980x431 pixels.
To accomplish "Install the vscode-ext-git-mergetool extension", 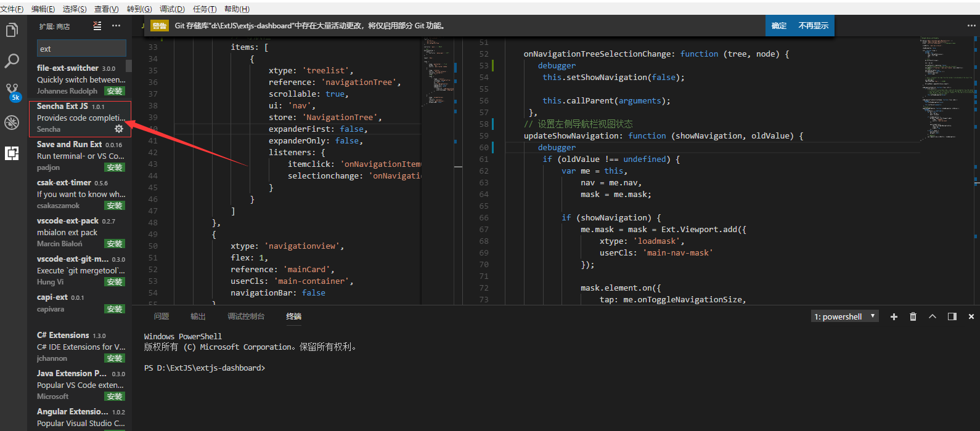I will point(115,282).
